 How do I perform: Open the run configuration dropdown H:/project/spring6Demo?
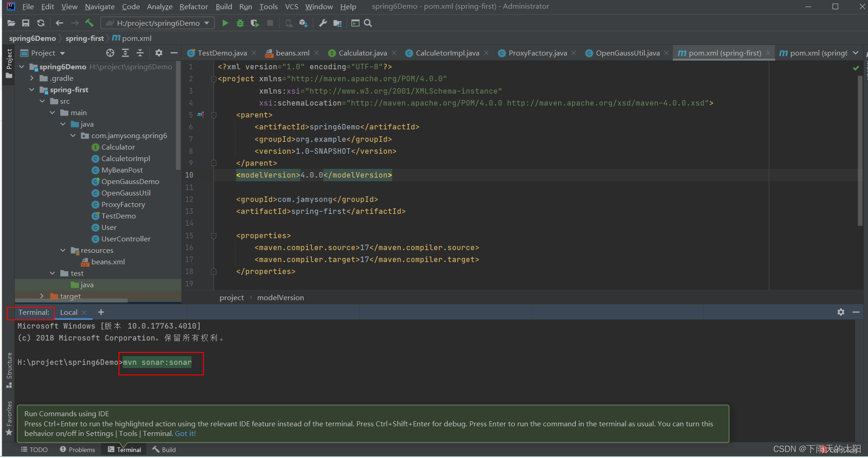coord(158,23)
